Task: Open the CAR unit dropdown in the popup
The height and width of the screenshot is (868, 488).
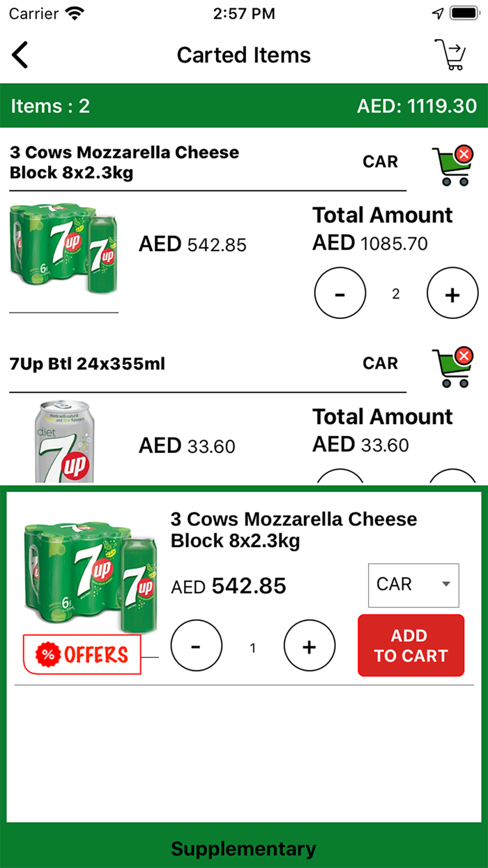Action: (413, 585)
